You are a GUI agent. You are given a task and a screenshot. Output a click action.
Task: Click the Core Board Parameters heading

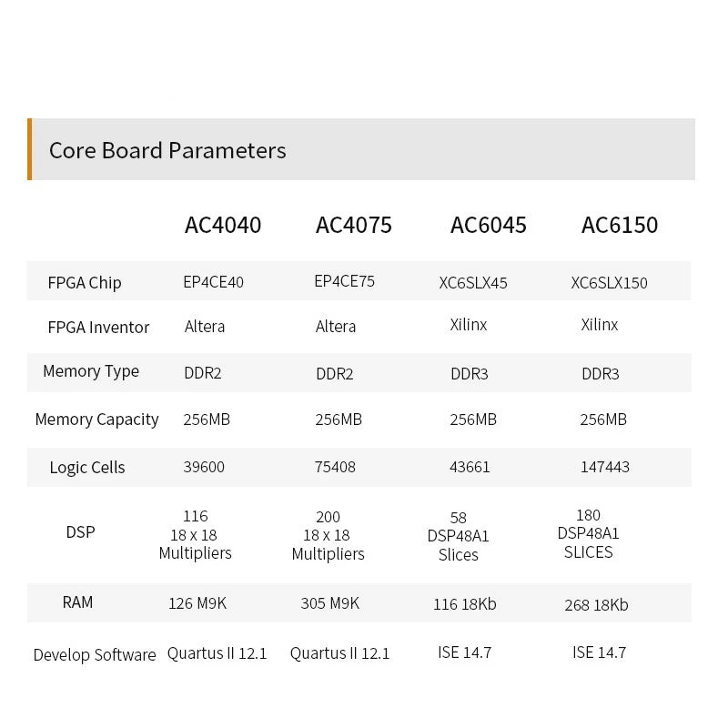pyautogui.click(x=167, y=150)
